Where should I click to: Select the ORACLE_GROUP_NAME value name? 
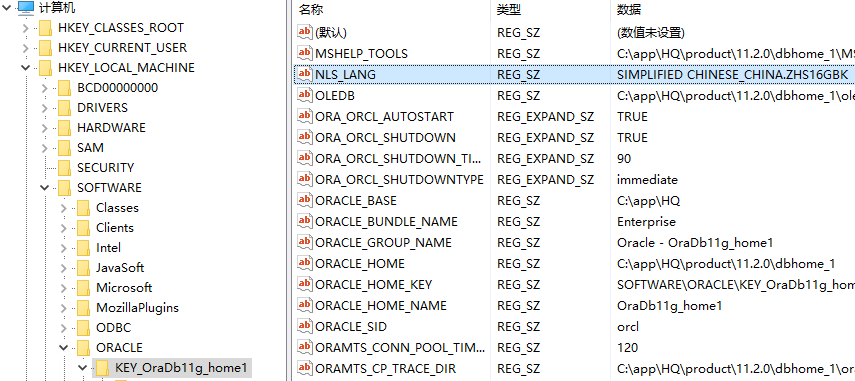coord(383,243)
